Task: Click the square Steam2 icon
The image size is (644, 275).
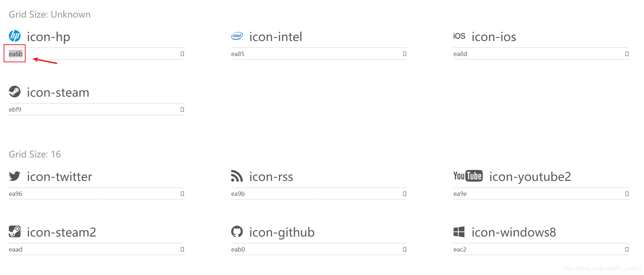Action: [x=15, y=231]
